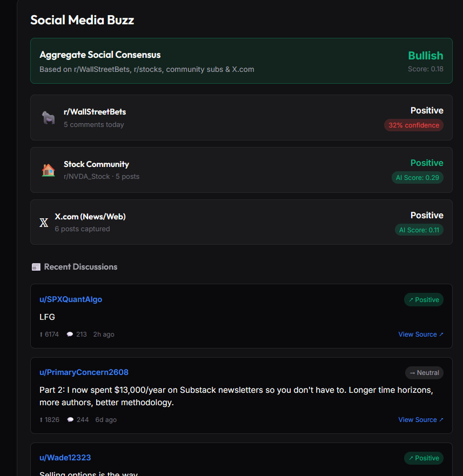Click the X.com logo icon
Image resolution: width=463 pixels, height=476 pixels.
(x=44, y=223)
